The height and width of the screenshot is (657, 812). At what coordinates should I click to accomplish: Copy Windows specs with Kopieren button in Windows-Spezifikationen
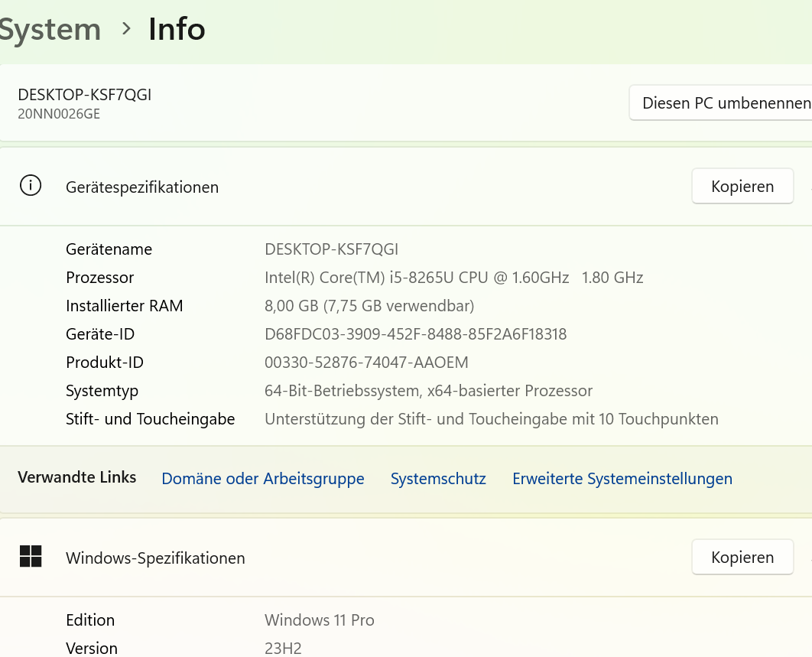[x=742, y=557]
